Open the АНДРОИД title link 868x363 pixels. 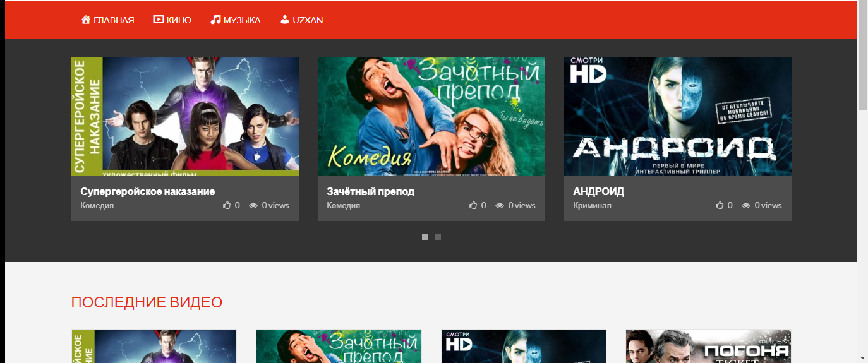point(598,191)
